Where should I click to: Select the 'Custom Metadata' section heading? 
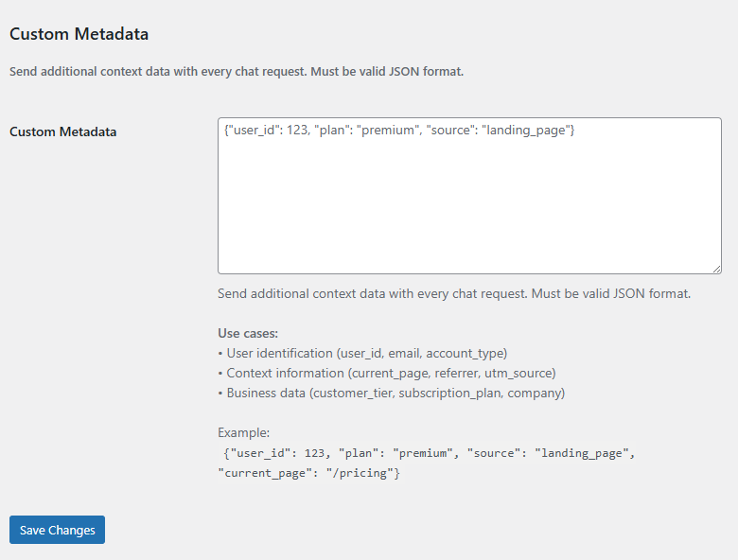[79, 34]
